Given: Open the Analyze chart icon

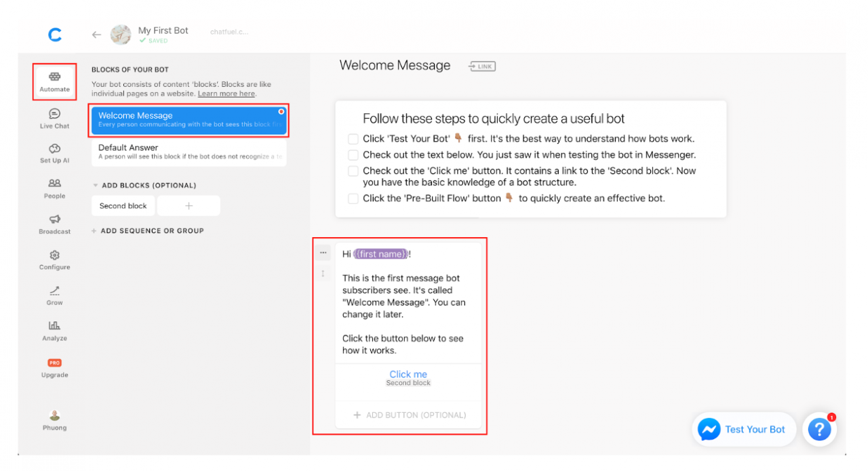Looking at the screenshot, I should (x=54, y=326).
